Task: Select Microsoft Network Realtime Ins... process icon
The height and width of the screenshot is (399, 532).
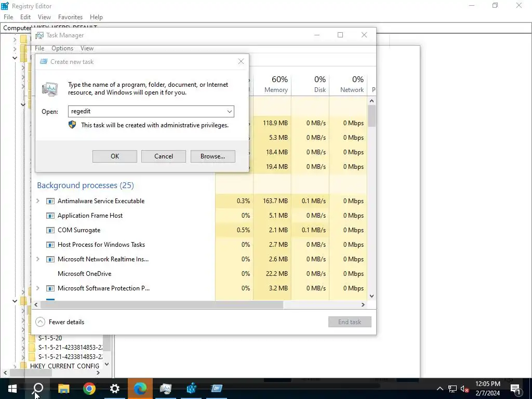Action: coord(50,260)
